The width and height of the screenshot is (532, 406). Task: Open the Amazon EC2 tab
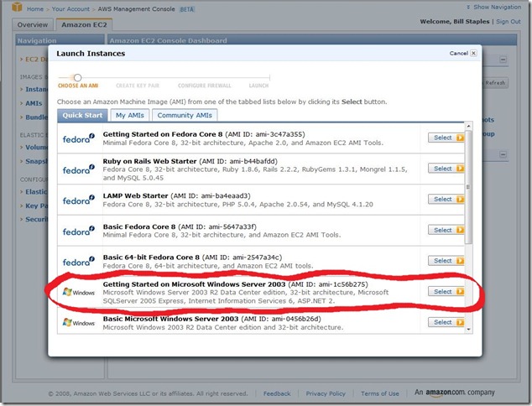(84, 25)
